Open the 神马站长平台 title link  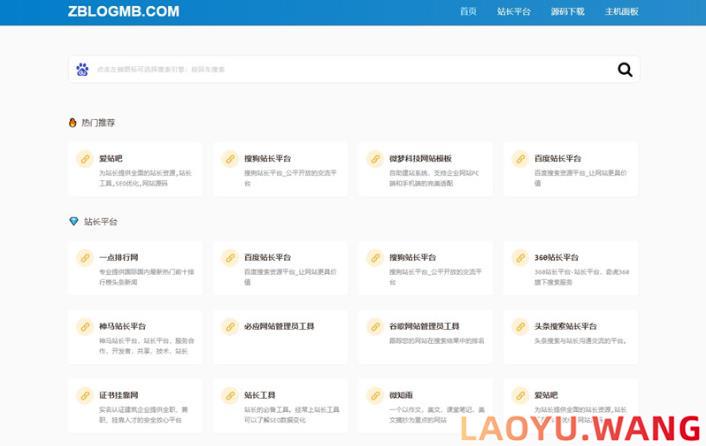coord(122,326)
